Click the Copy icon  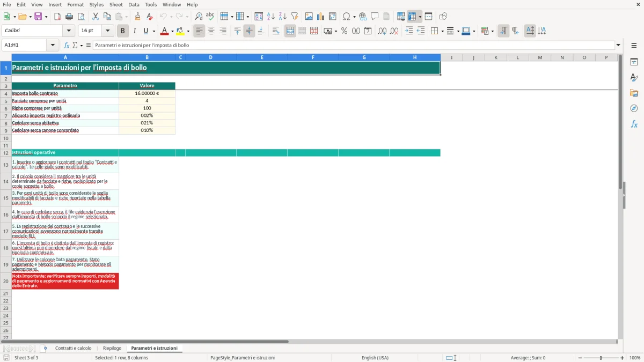tap(107, 17)
